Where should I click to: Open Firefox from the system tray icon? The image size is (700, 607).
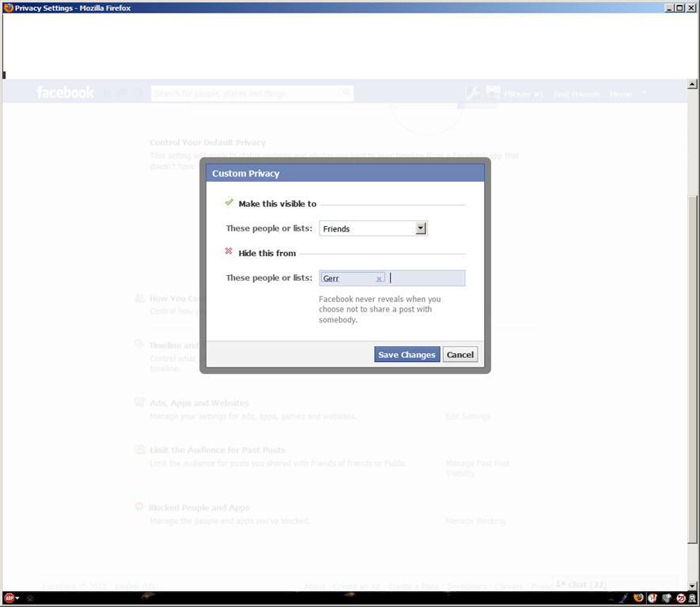pyautogui.click(x=638, y=598)
